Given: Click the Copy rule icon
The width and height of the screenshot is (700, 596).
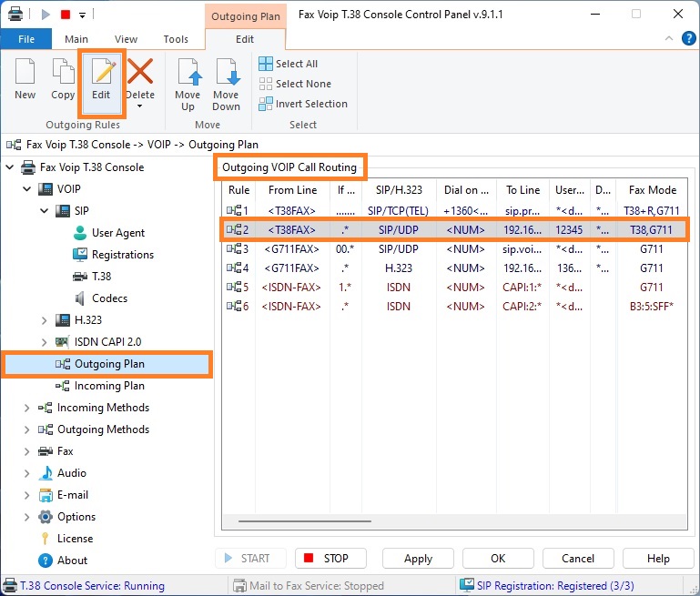Looking at the screenshot, I should [x=63, y=71].
